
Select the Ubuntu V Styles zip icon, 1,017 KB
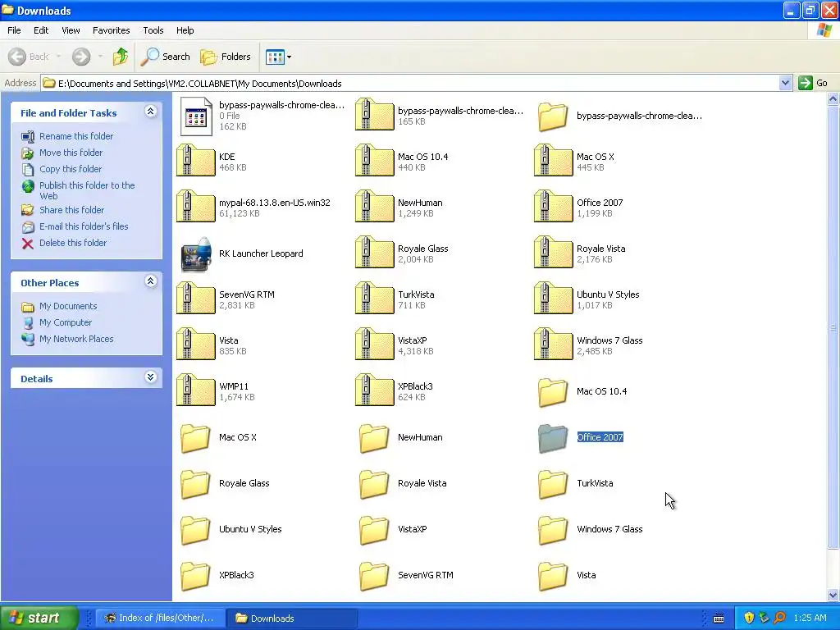click(554, 298)
